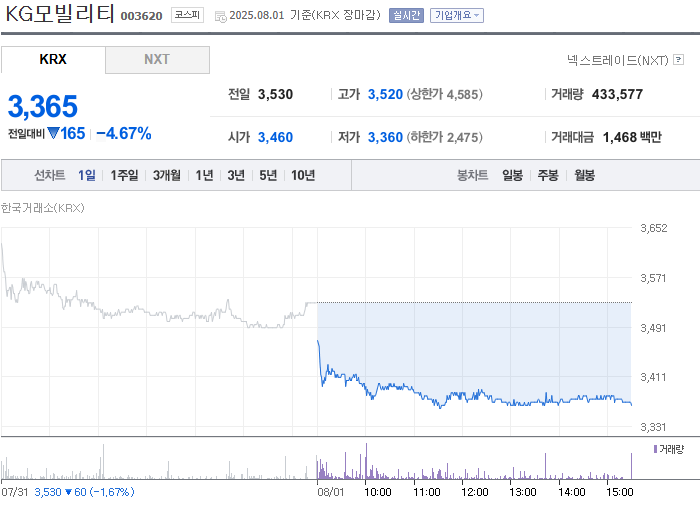Switch to the NXT tab
The width and height of the screenshot is (700, 505).
click(x=157, y=59)
